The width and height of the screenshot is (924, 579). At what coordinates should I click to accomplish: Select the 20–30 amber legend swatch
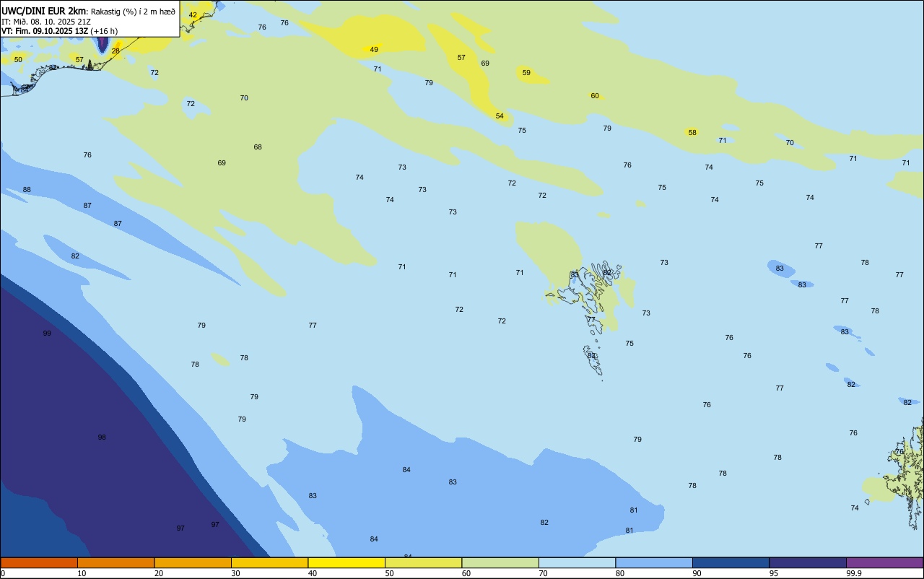click(x=193, y=562)
